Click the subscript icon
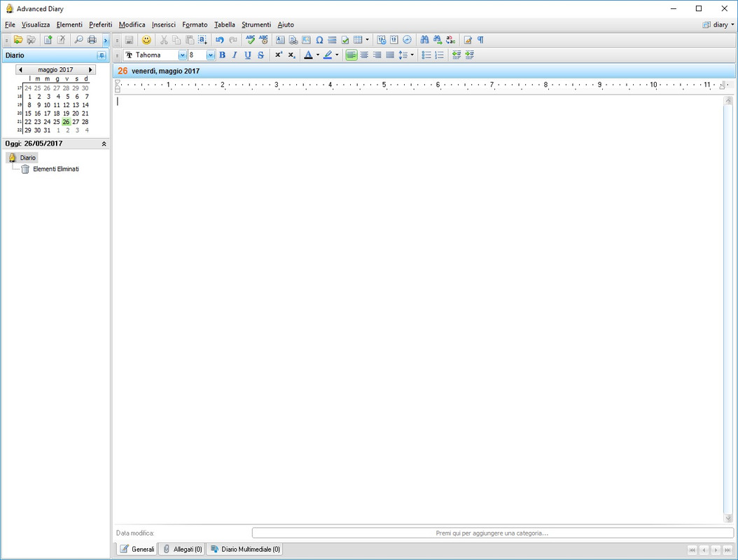Screen dimensions: 738x560 (292, 55)
